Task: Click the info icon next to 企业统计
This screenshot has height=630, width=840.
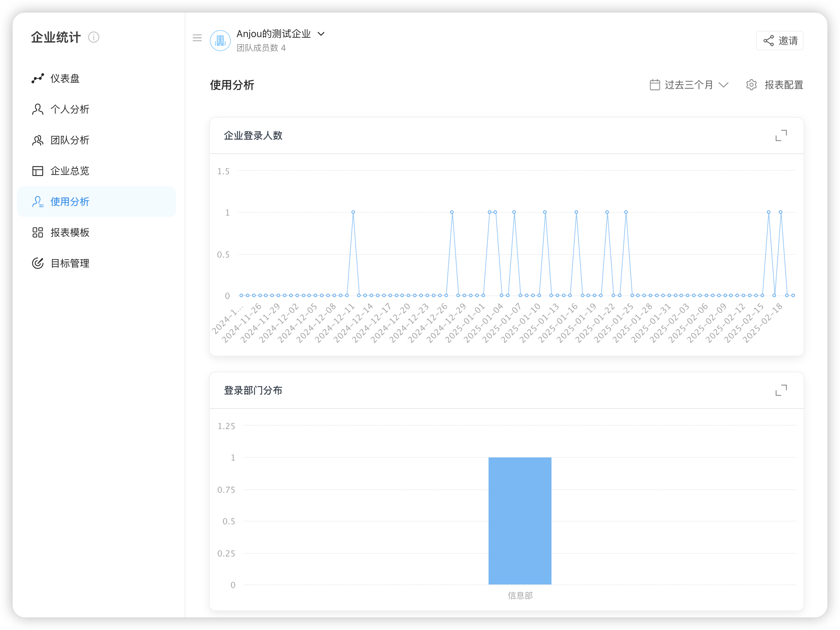Action: pos(93,37)
